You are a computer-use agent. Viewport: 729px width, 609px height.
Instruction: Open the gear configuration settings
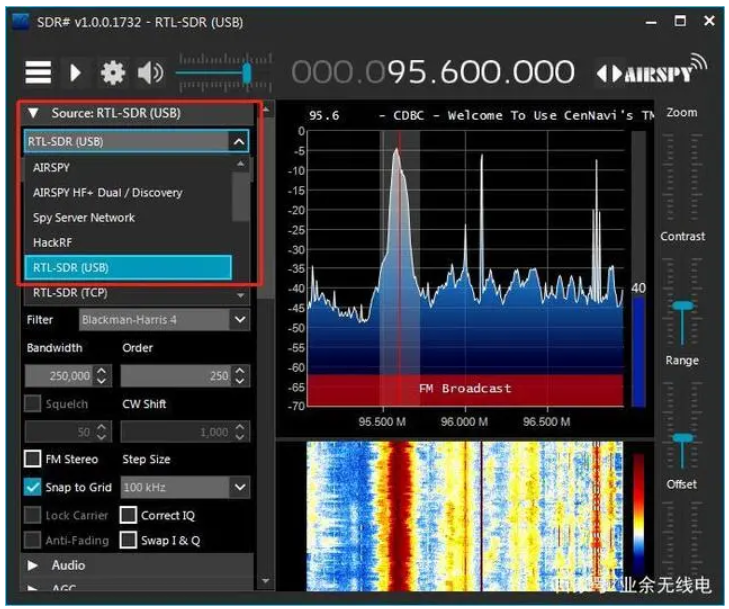point(113,72)
